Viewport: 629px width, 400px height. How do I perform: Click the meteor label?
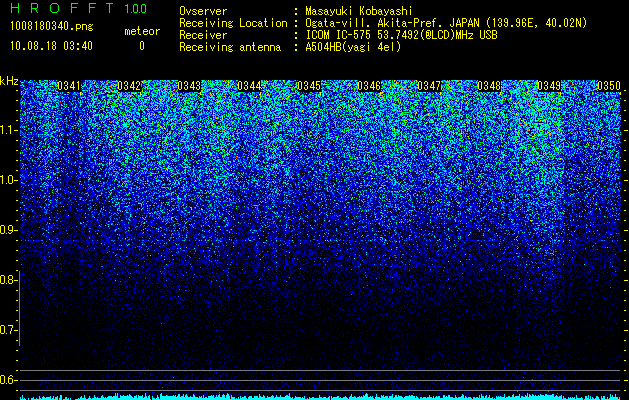coord(142,31)
